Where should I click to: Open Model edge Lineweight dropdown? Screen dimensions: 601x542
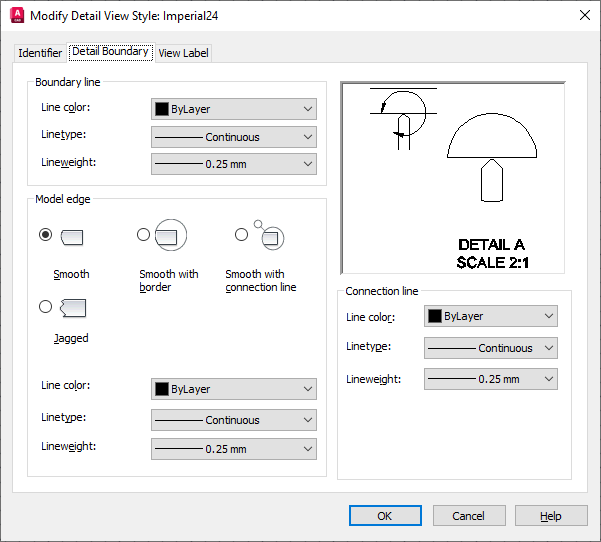click(x=234, y=449)
